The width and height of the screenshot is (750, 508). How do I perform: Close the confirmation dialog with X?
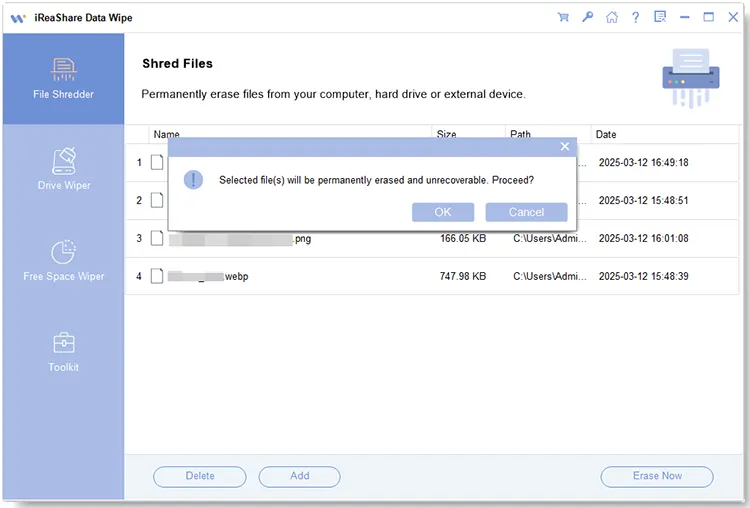(565, 146)
